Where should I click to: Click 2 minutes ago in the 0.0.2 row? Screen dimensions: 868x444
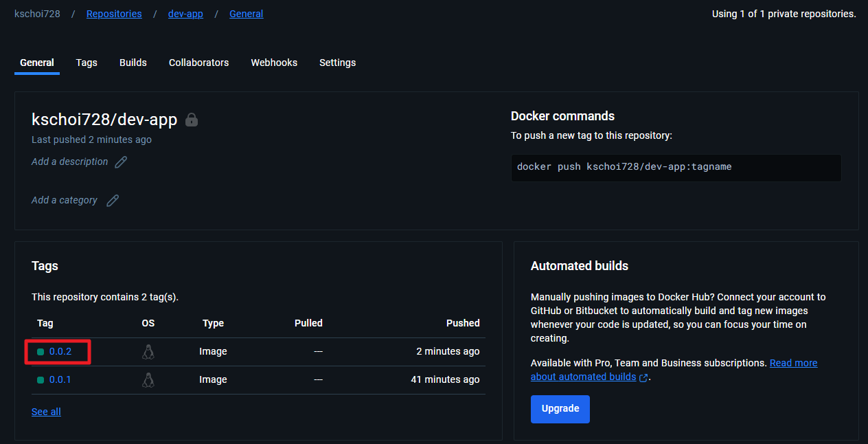click(448, 351)
